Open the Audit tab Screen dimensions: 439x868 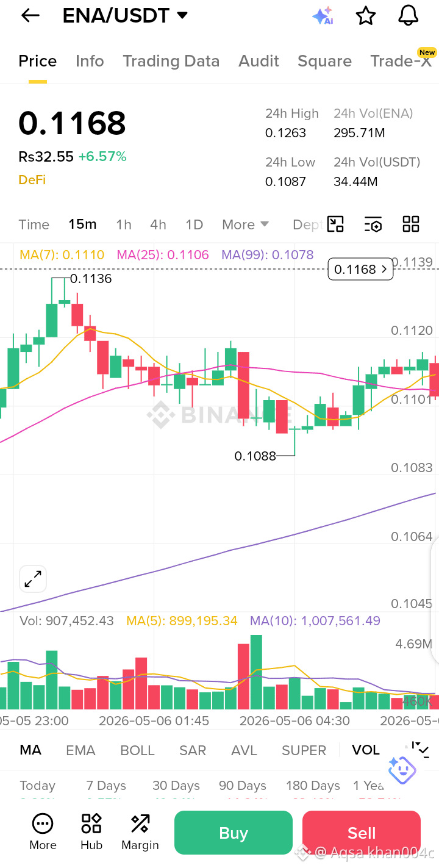tap(259, 61)
